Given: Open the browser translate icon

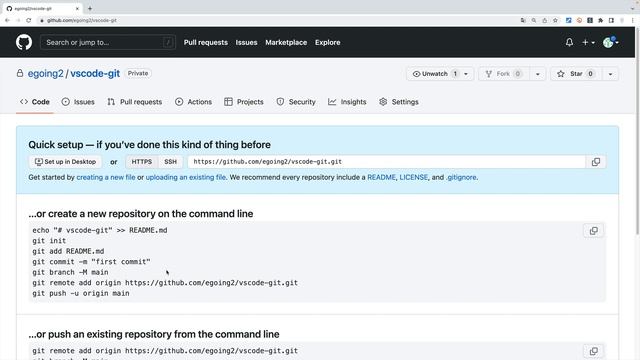Looking at the screenshot, I should (523, 20).
